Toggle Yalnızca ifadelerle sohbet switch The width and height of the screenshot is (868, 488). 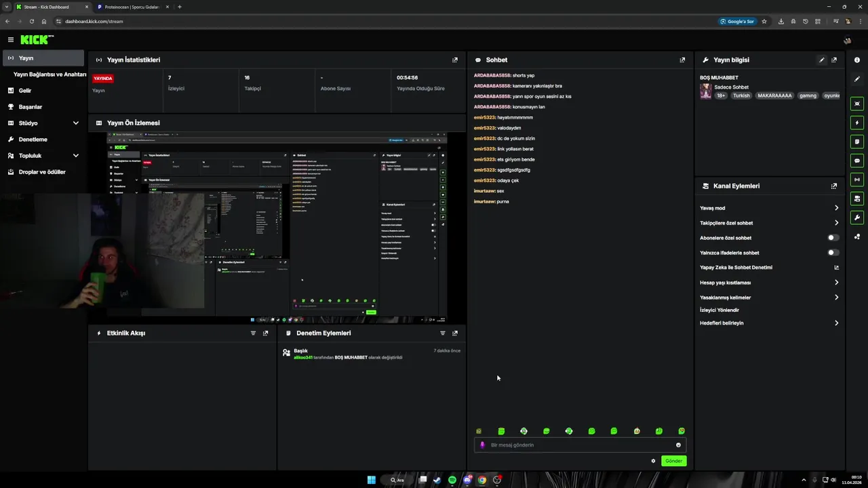pos(833,253)
